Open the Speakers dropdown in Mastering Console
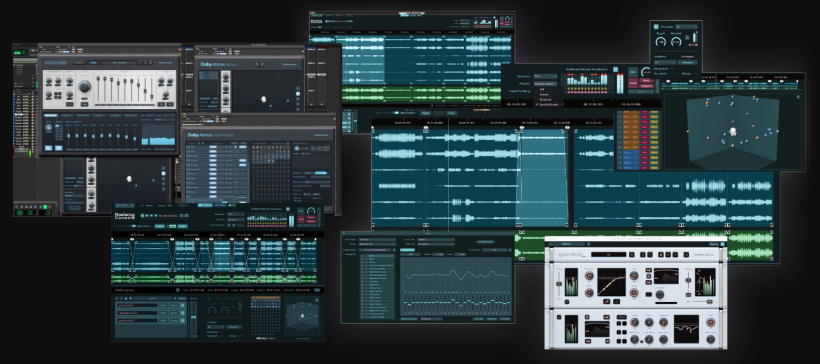 tap(235, 214)
